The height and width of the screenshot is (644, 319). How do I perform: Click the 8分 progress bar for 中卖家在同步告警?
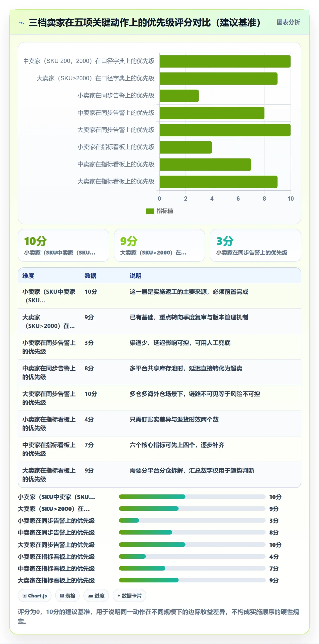[192, 533]
